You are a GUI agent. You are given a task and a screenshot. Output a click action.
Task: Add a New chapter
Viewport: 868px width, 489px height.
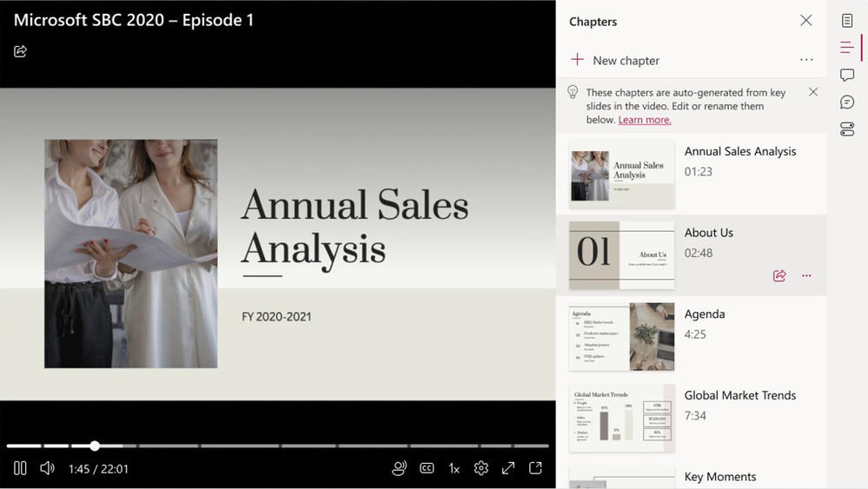(x=615, y=60)
